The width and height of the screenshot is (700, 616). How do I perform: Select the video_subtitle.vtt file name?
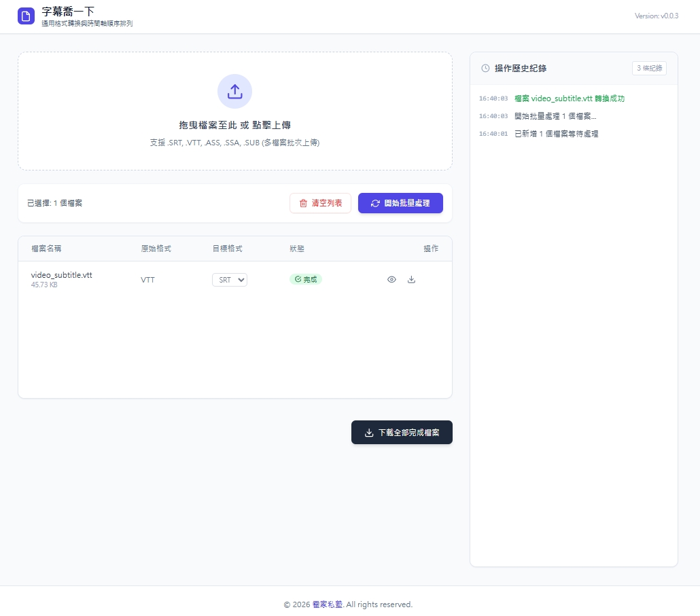click(x=61, y=274)
